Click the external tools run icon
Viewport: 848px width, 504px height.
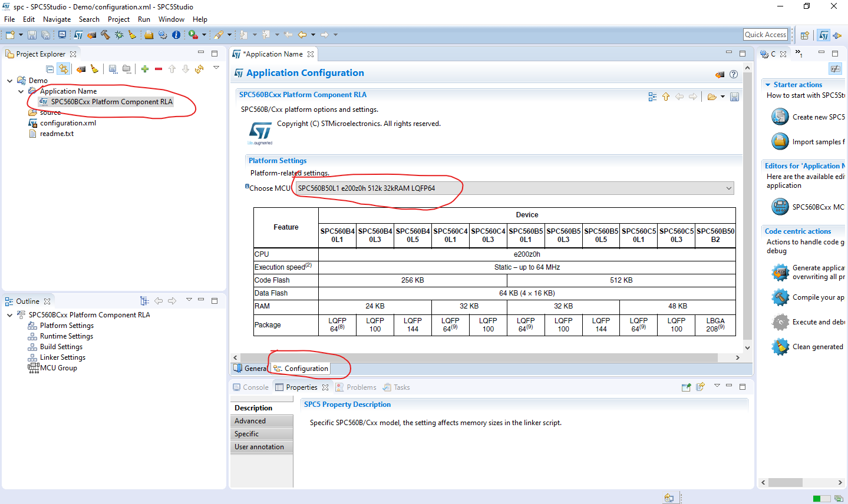click(x=193, y=35)
